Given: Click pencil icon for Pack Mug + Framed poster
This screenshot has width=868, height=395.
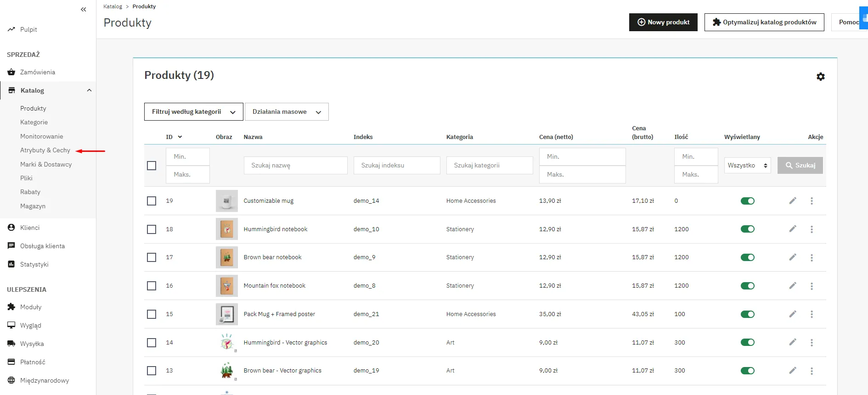Looking at the screenshot, I should pos(793,314).
